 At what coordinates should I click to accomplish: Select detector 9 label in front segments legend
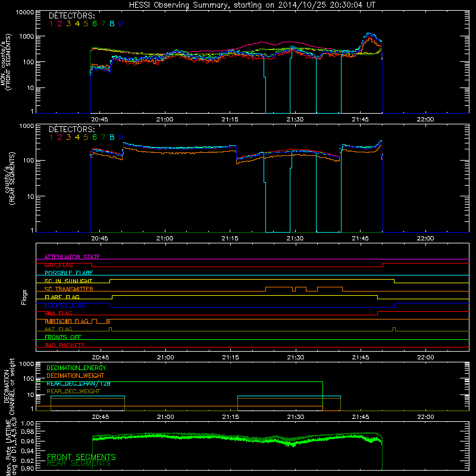click(x=121, y=24)
